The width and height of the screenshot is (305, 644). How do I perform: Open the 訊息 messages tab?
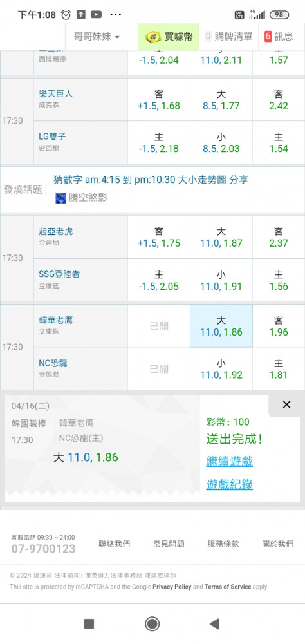click(279, 37)
